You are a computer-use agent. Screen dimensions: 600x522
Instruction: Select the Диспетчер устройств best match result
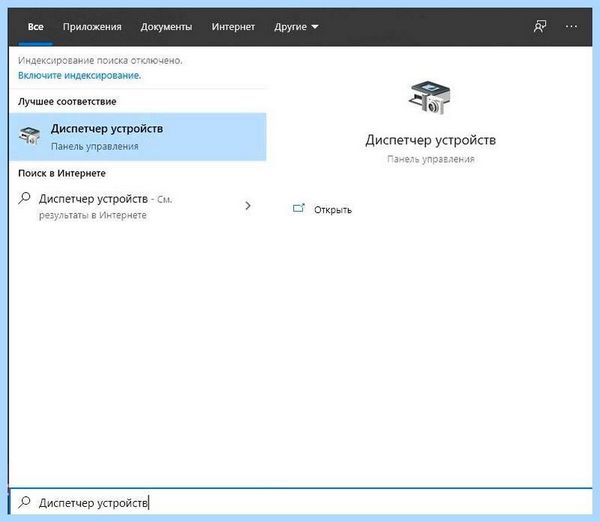click(x=138, y=137)
